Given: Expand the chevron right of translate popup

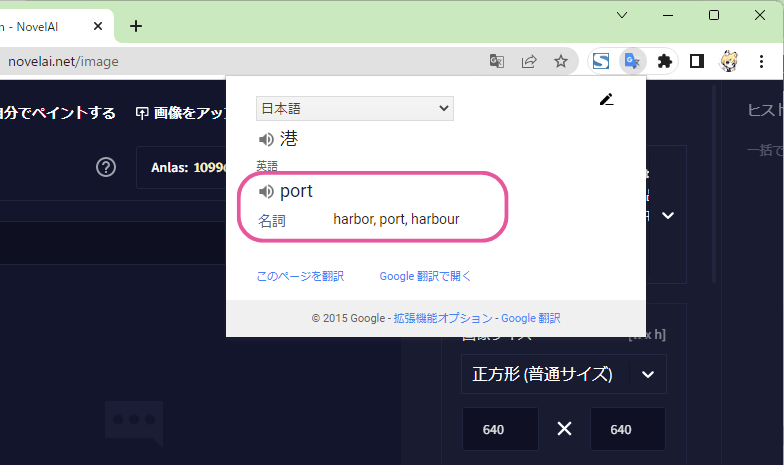Looking at the screenshot, I should click(x=668, y=216).
